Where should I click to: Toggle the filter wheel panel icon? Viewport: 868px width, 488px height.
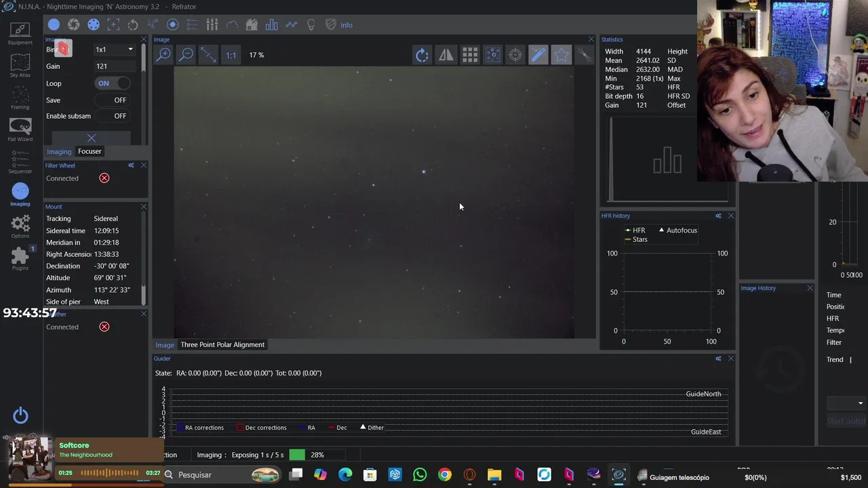(x=94, y=25)
